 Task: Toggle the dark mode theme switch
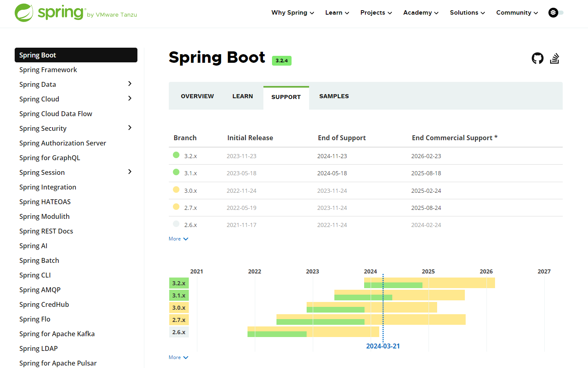coord(556,13)
